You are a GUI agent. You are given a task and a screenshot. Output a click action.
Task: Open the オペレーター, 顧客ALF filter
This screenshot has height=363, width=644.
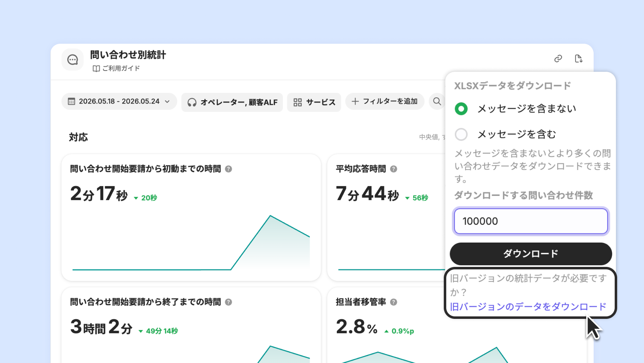click(232, 102)
